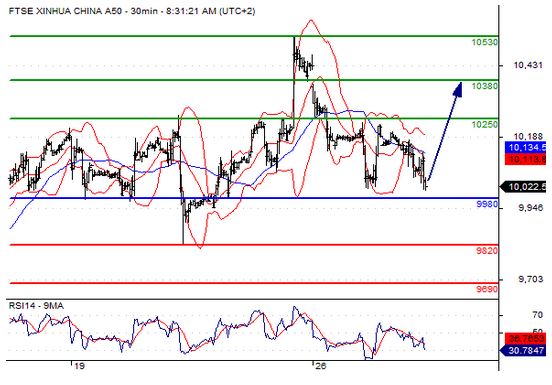Image resolution: width=552 pixels, height=385 pixels.
Task: Click the RSI14 - 9MA indicator title
Action: tap(36, 306)
